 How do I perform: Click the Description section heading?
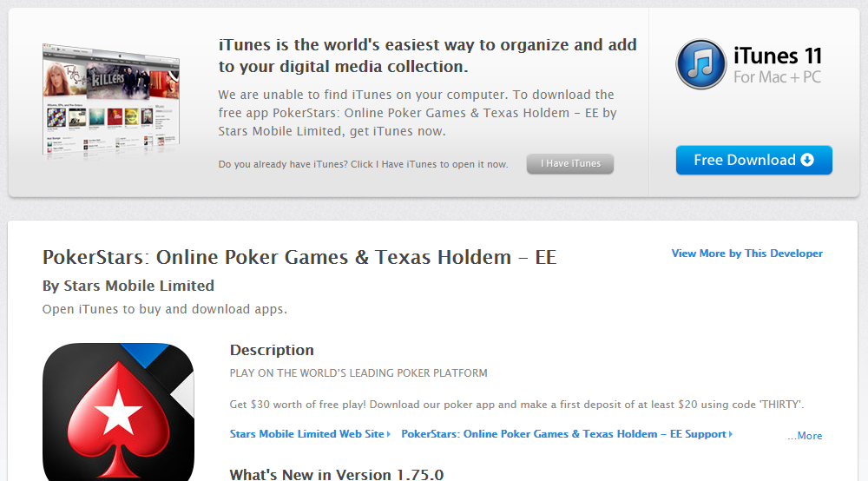tap(272, 350)
